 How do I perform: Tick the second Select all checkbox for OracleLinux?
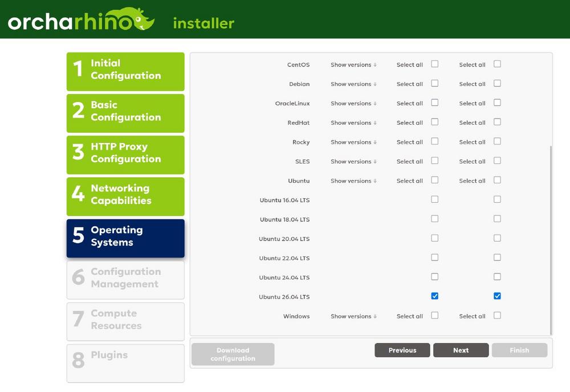pos(498,103)
